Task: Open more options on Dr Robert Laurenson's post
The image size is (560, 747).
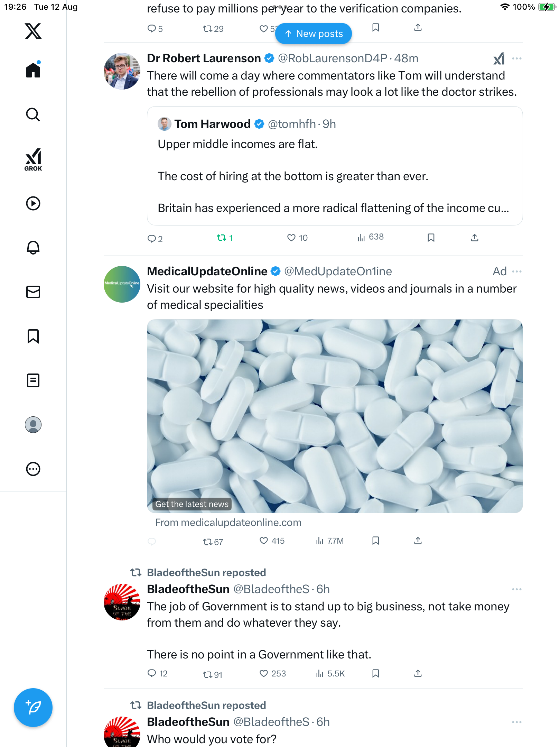Action: (516, 58)
